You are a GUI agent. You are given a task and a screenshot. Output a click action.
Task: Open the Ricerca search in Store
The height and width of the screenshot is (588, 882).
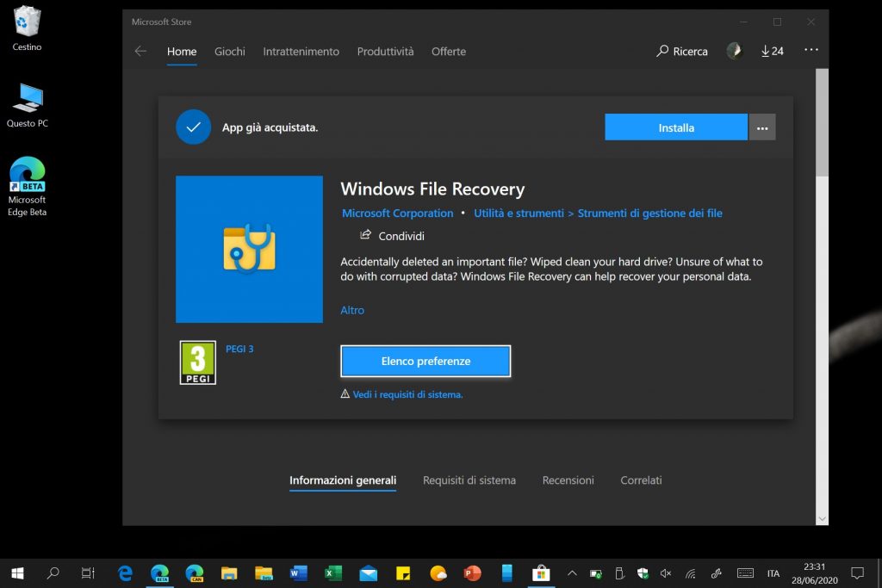pos(682,52)
